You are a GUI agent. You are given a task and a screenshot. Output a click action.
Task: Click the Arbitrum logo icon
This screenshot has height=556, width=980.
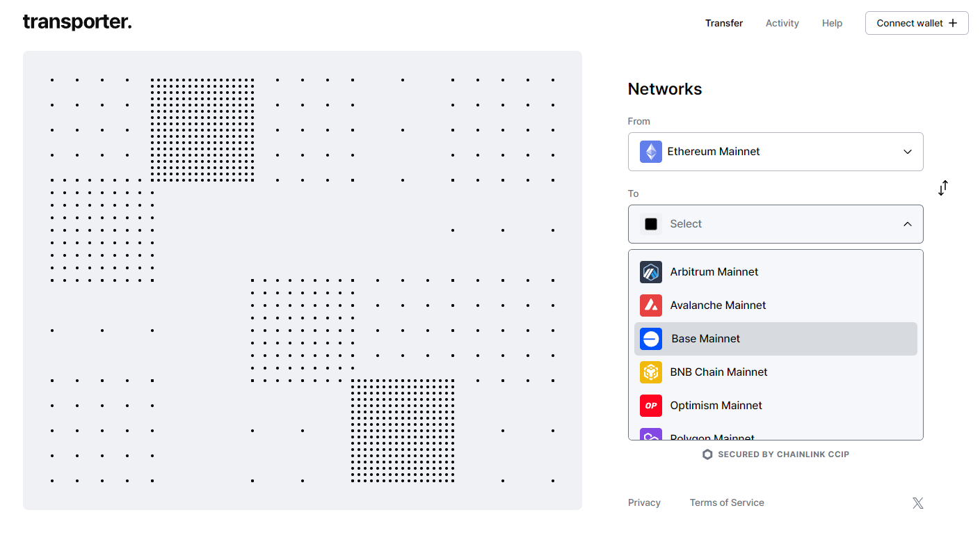point(651,272)
